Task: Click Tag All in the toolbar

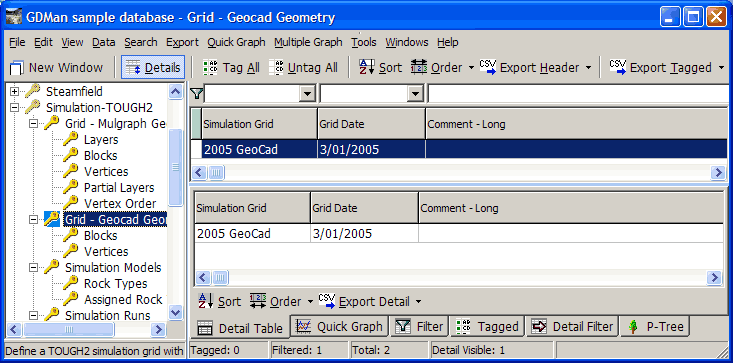Action: 231,68
